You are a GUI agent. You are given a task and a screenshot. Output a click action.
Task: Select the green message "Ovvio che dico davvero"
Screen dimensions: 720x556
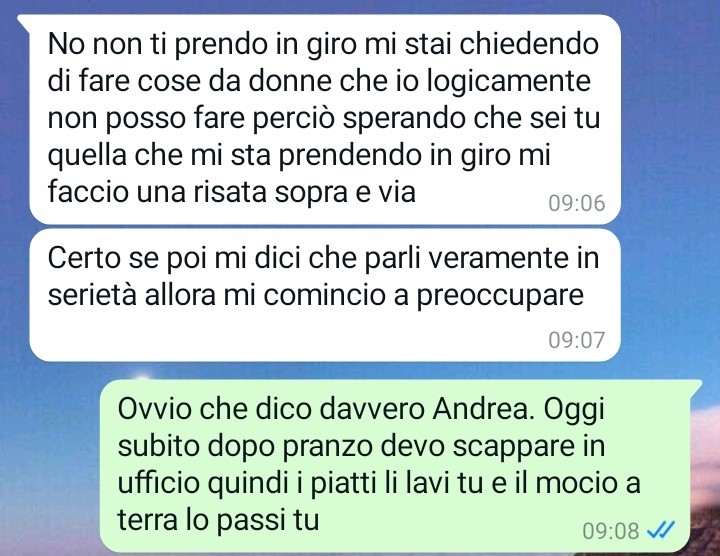point(396,466)
